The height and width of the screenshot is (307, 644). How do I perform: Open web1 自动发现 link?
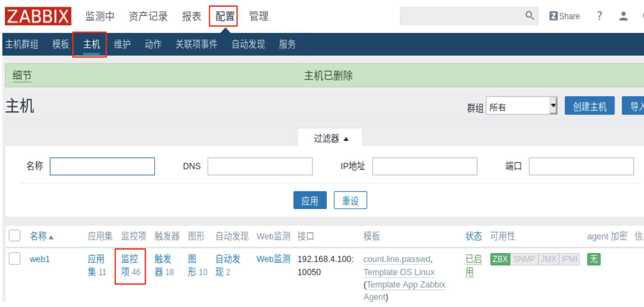pos(227,265)
